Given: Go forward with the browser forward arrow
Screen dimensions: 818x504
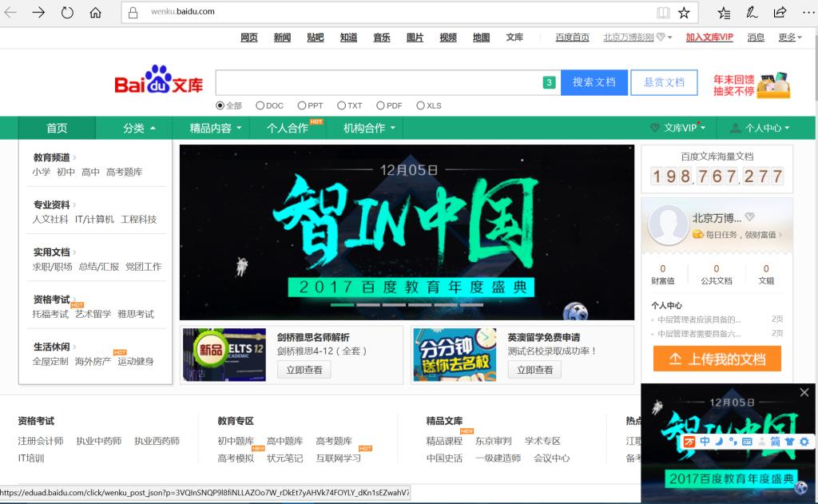Looking at the screenshot, I should 38,12.
